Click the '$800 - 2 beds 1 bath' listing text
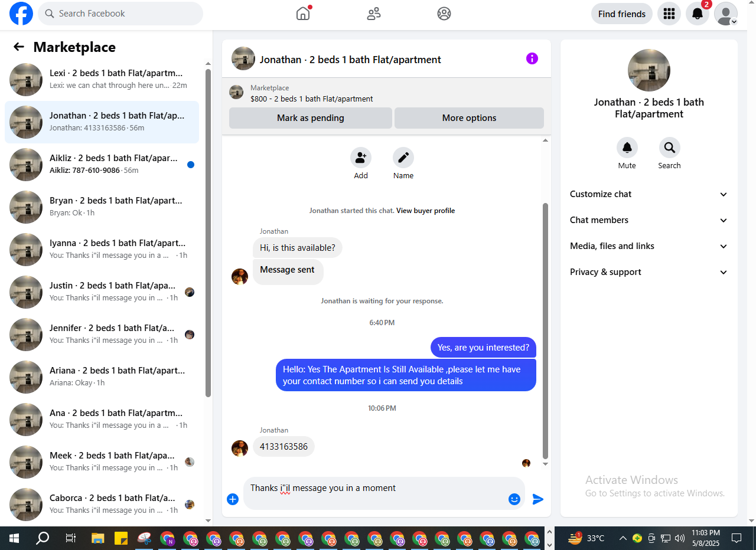This screenshot has height=550, width=756. point(312,99)
